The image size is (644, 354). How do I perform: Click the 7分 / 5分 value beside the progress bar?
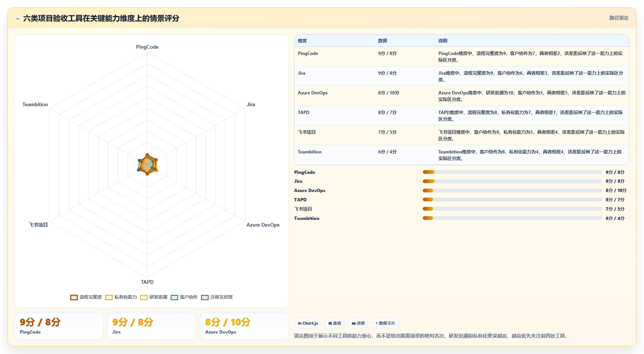pyautogui.click(x=615, y=209)
